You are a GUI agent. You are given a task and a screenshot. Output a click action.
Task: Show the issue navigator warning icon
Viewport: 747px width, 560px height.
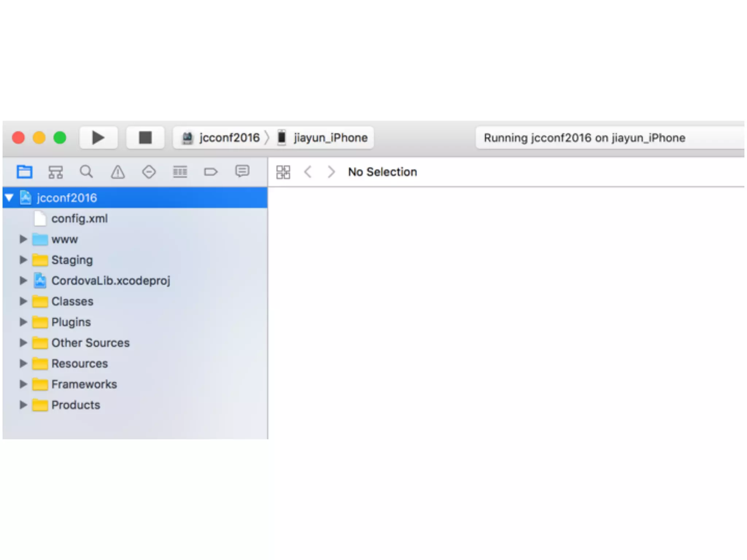118,172
